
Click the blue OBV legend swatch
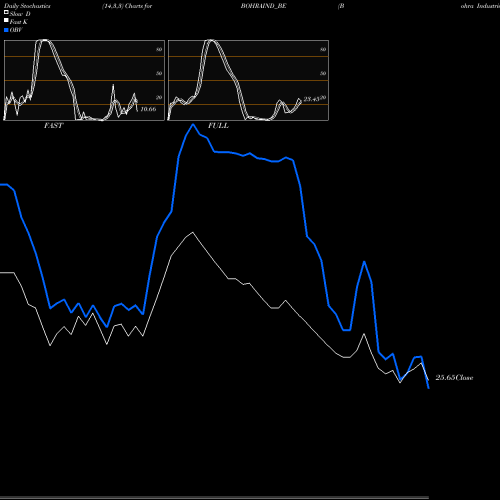tap(6, 30)
